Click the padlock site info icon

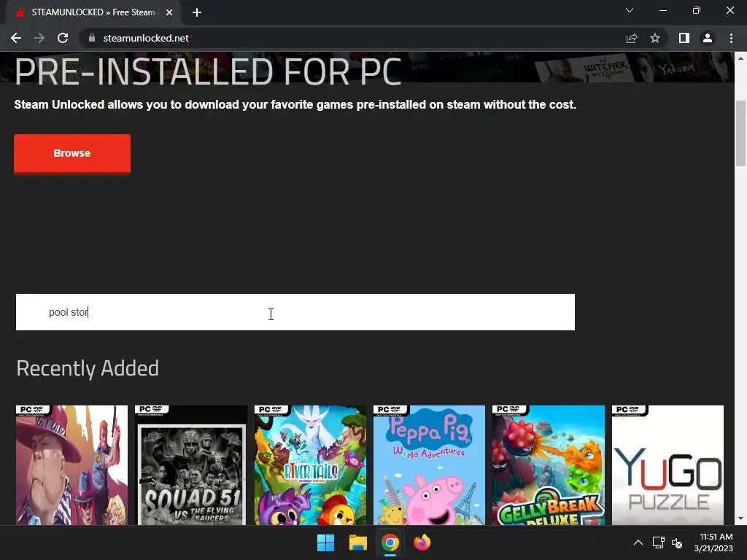(x=92, y=38)
